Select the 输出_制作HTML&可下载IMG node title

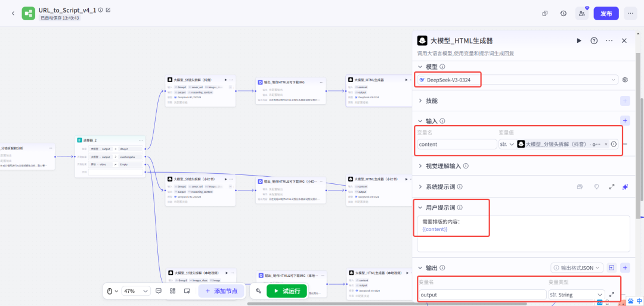point(284,82)
